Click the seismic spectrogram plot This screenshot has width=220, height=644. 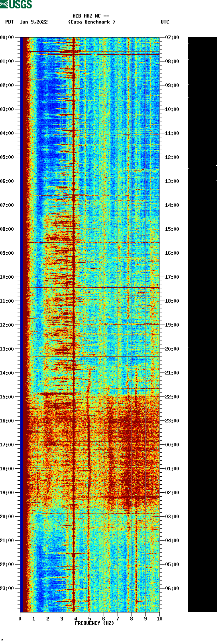tap(90, 325)
